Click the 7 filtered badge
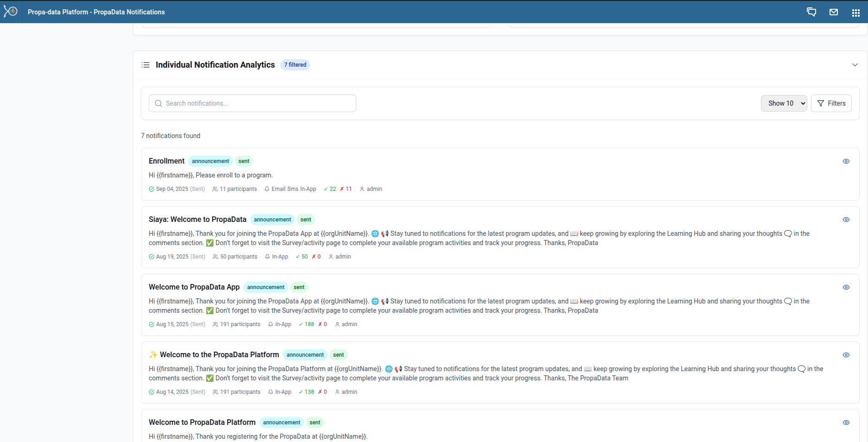The width and height of the screenshot is (868, 442). [295, 65]
